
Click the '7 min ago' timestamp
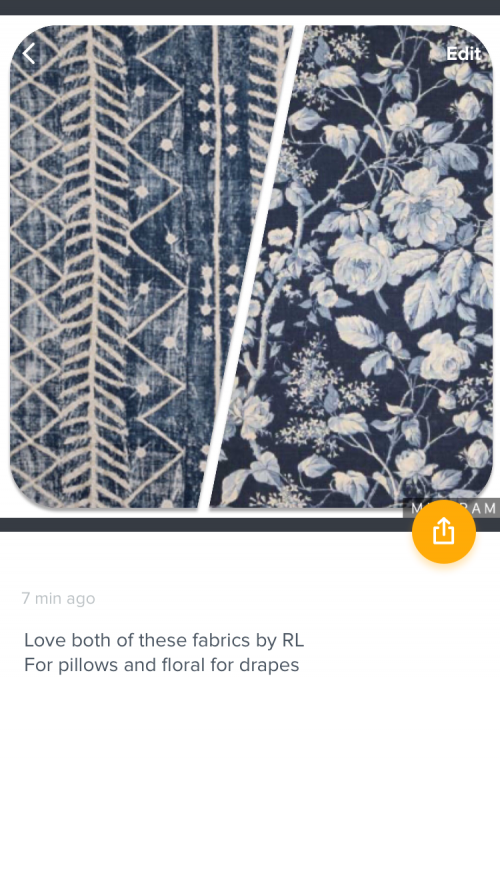click(x=58, y=598)
